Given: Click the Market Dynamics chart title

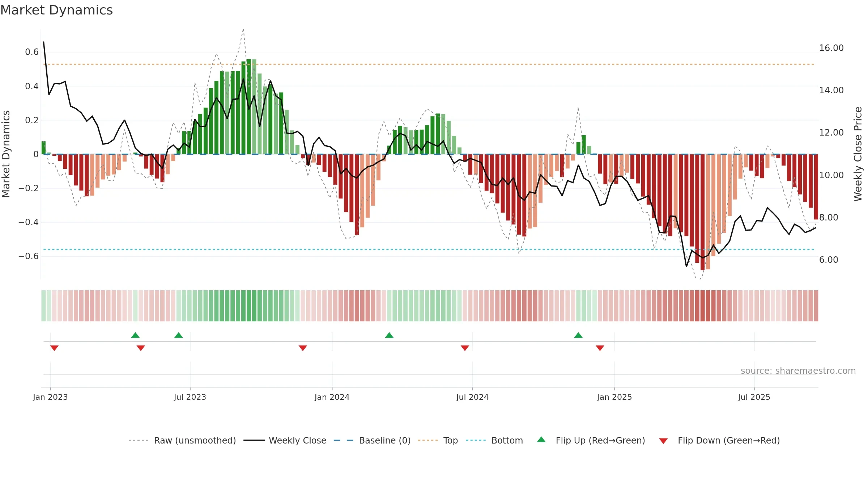Looking at the screenshot, I should 56,10.
